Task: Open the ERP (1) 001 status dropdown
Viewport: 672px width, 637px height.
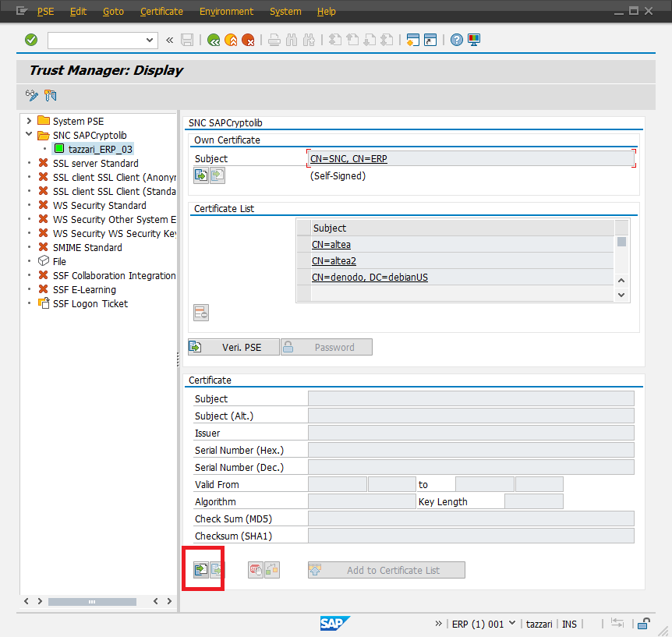Action: [x=512, y=623]
